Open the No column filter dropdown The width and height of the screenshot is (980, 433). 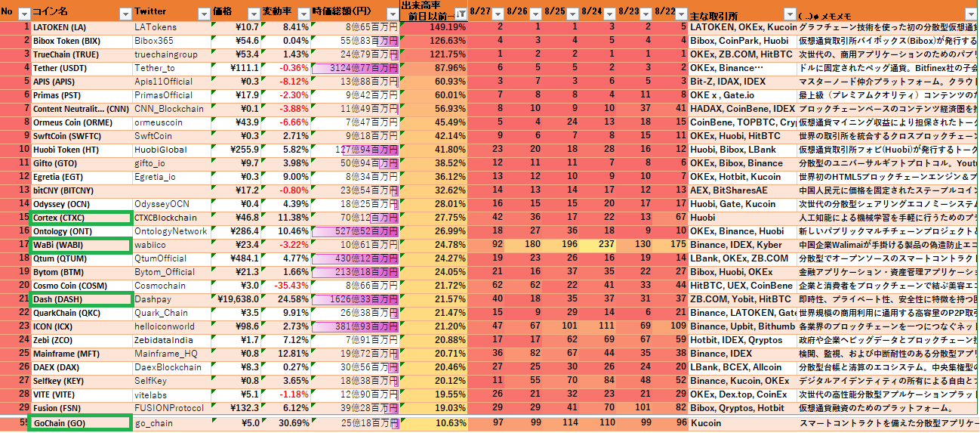coord(23,14)
